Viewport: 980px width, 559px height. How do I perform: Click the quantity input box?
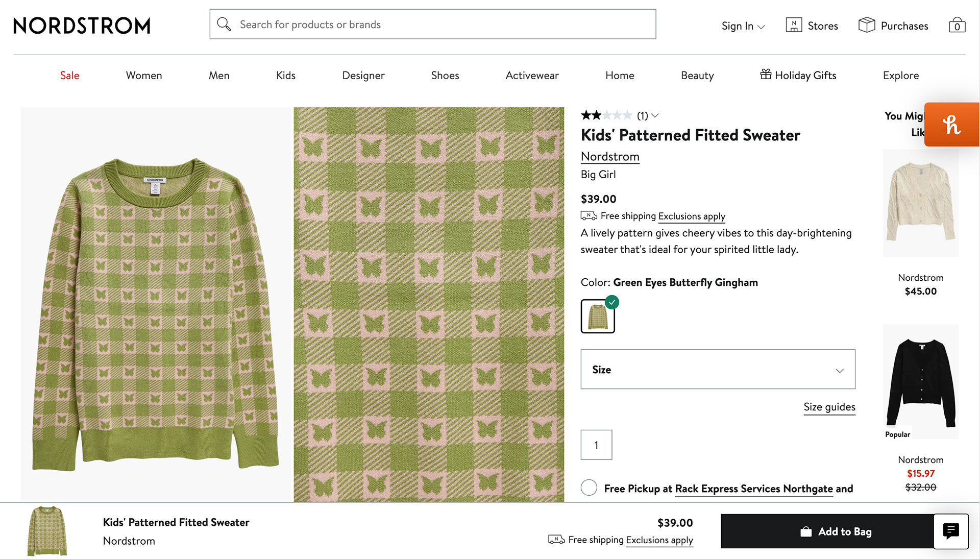pyautogui.click(x=596, y=445)
